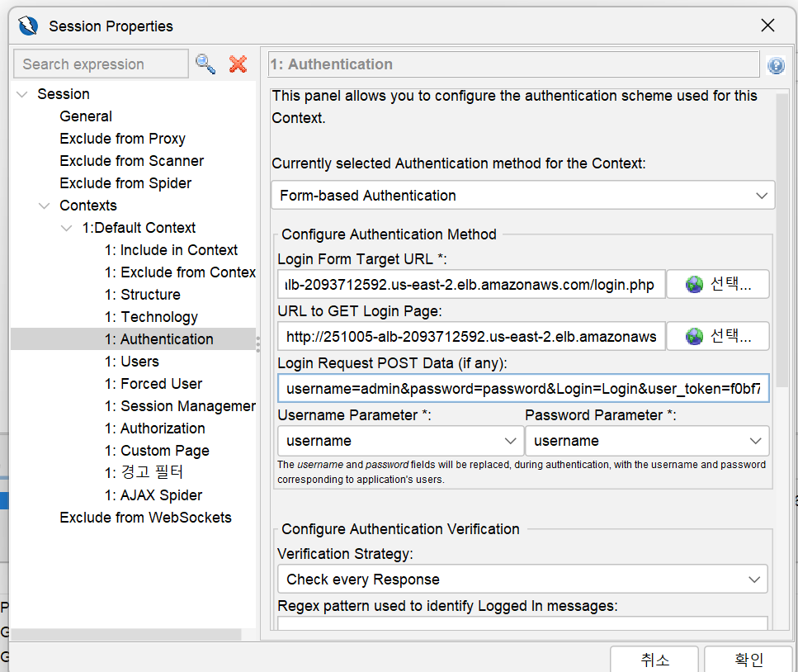The height and width of the screenshot is (672, 798).
Task: Click globe select button for GET Login Page URL
Action: pyautogui.click(x=718, y=336)
